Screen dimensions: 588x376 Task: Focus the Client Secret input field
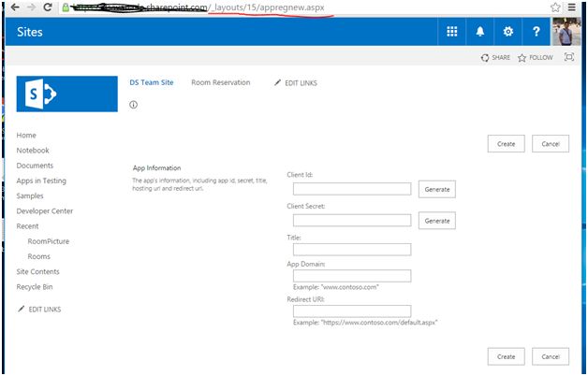(x=352, y=220)
